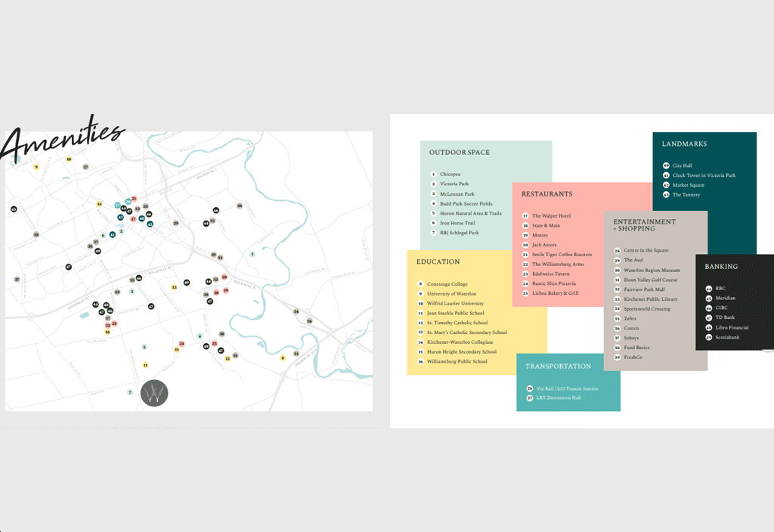Click the Outdoor Space heading
774x532 pixels.
[x=460, y=153]
